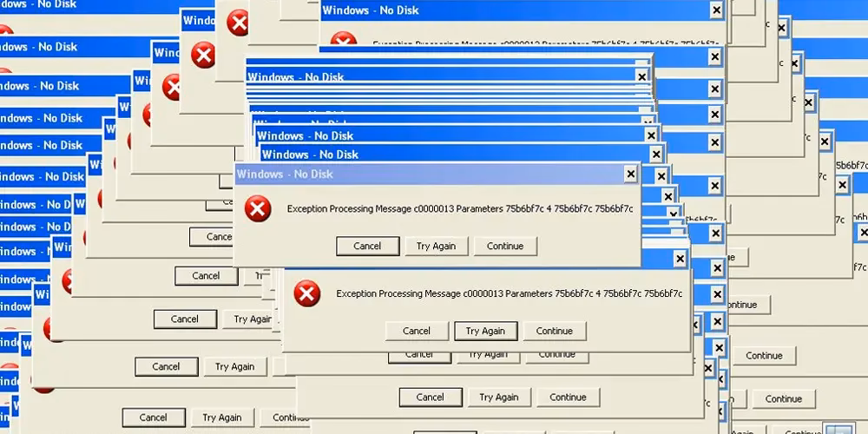Click Cancel beside the cut-off 'Continu' button
This screenshot has width=868, height=434.
[x=154, y=418]
